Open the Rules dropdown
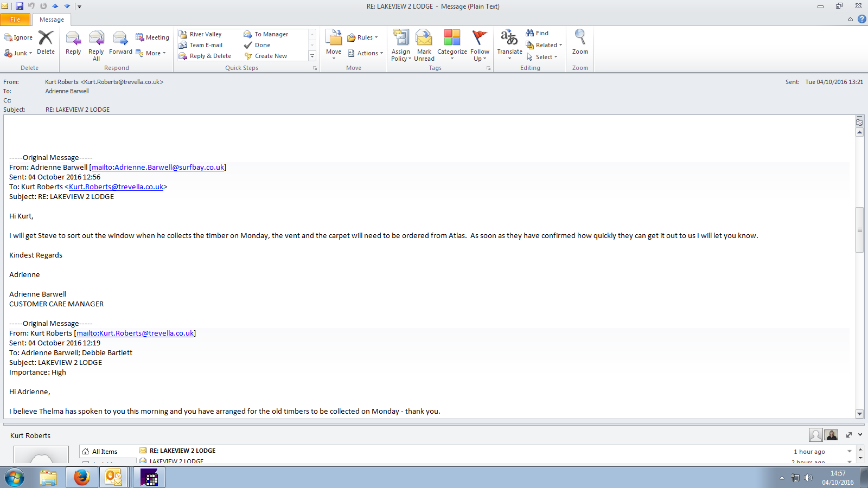The width and height of the screenshot is (868, 488). 363,37
